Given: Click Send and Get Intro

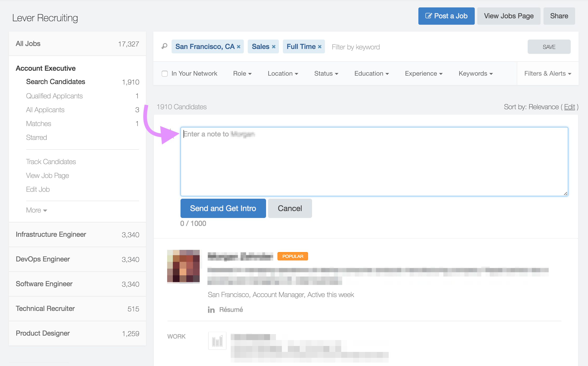Looking at the screenshot, I should (x=223, y=208).
